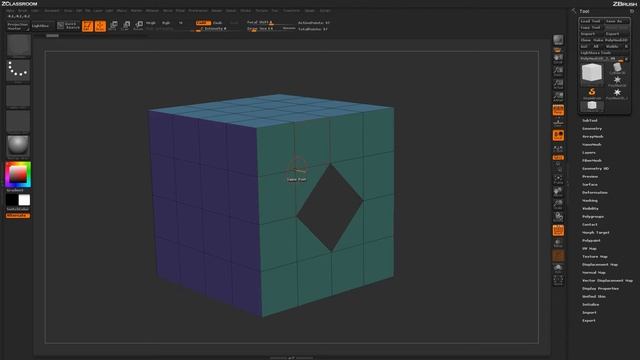Select the SimpleBrush tool thumbnail
Screen dimensions: 640x360
(592, 93)
